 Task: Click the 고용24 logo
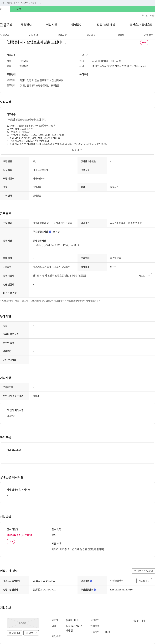pos(6,25)
